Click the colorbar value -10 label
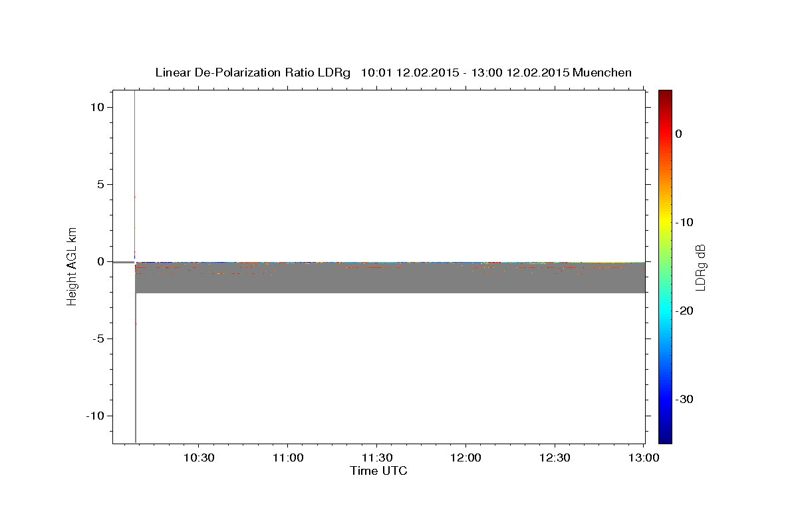Screen dimensions: 798x532 (685, 222)
